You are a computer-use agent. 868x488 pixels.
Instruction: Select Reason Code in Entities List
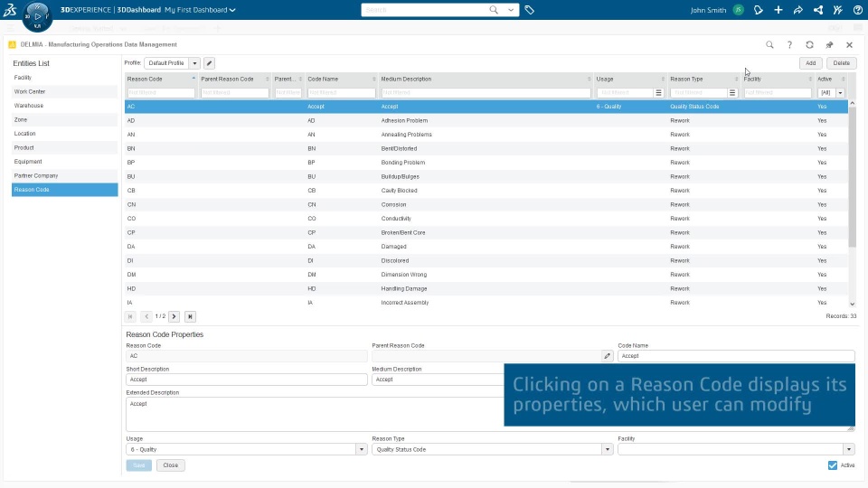click(65, 190)
